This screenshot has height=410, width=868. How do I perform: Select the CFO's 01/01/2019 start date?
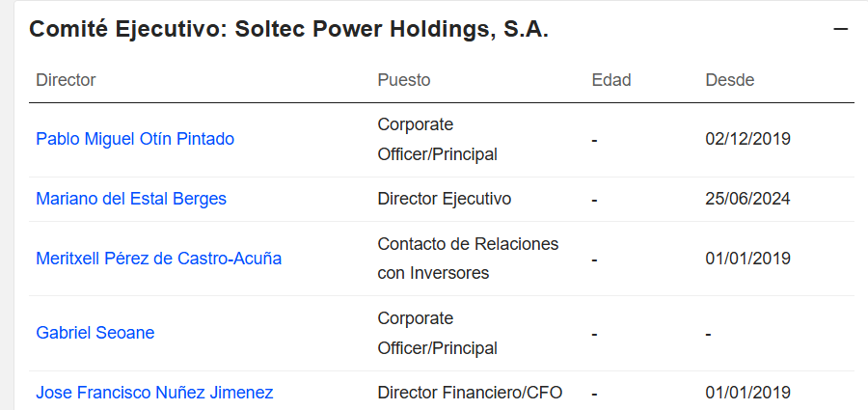[747, 393]
